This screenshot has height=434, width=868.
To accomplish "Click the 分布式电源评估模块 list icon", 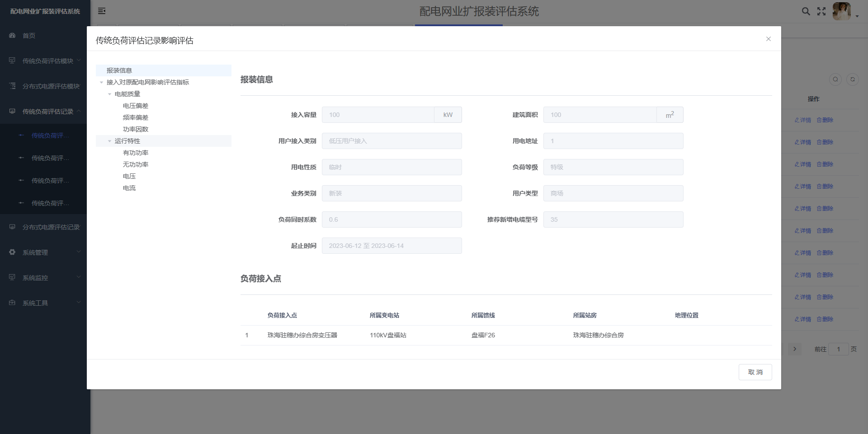I will point(12,86).
